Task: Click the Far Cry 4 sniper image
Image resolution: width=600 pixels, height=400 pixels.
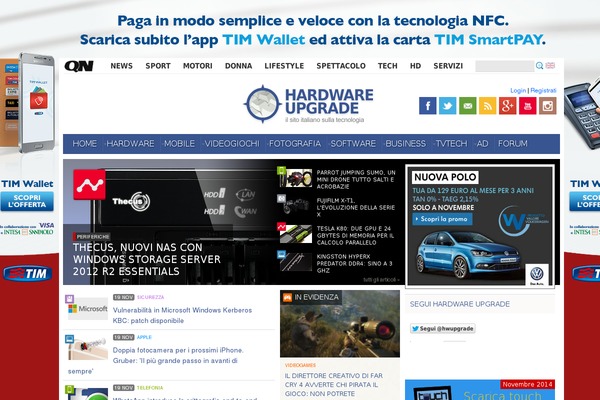Action: point(340,324)
